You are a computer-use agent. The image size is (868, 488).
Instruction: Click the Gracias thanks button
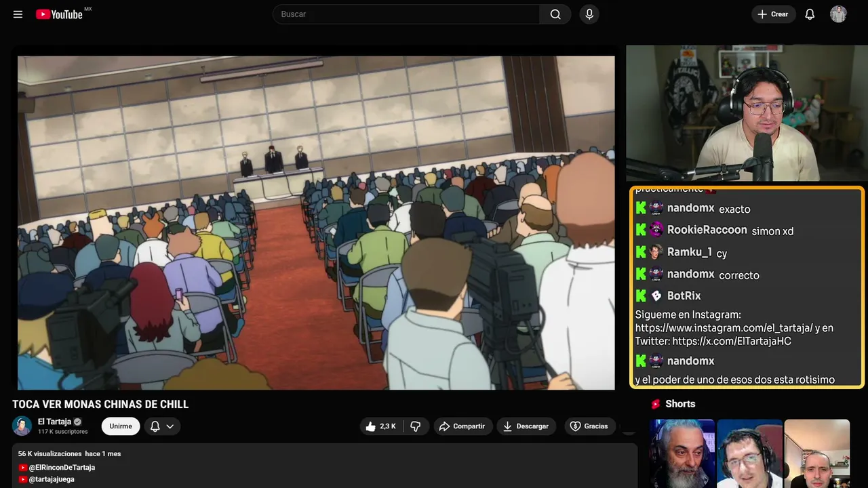click(x=589, y=426)
